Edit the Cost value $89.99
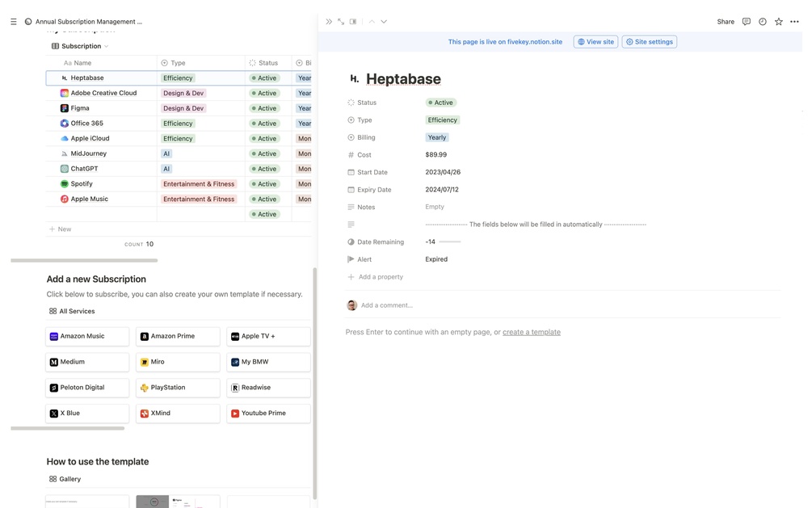Image resolution: width=812 pixels, height=508 pixels. coord(436,155)
